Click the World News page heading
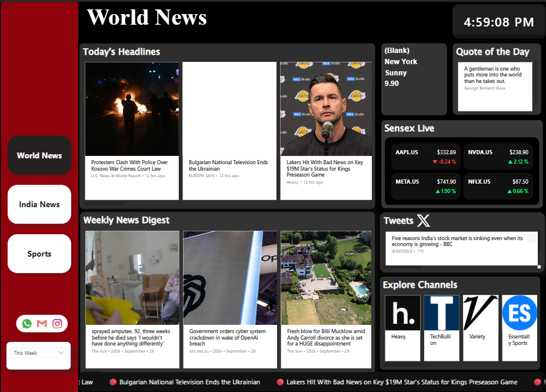Viewport: 546px width, 392px height. [147, 17]
